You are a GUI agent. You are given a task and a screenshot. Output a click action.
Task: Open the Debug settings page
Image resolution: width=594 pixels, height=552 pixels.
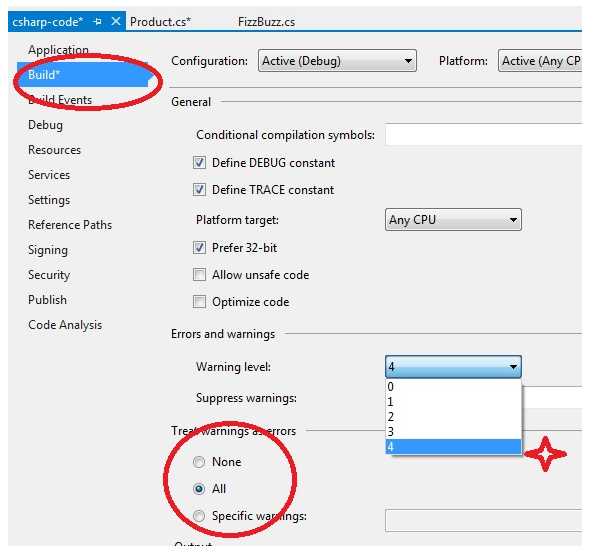(45, 125)
